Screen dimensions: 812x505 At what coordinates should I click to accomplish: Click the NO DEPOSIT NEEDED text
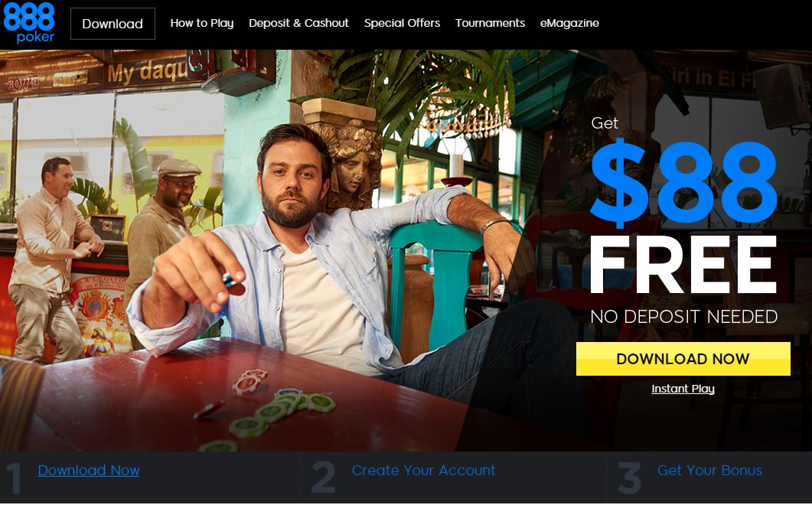click(683, 317)
